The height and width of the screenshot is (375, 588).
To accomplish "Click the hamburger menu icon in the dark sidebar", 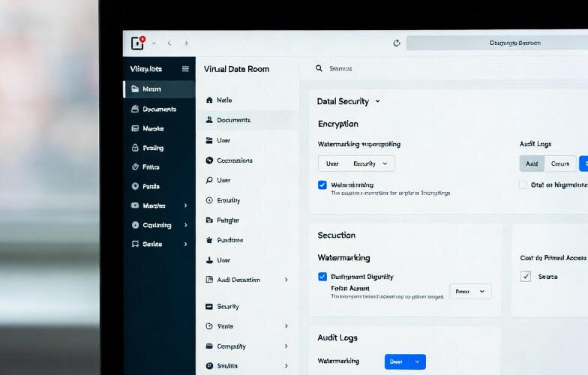I will pos(185,69).
